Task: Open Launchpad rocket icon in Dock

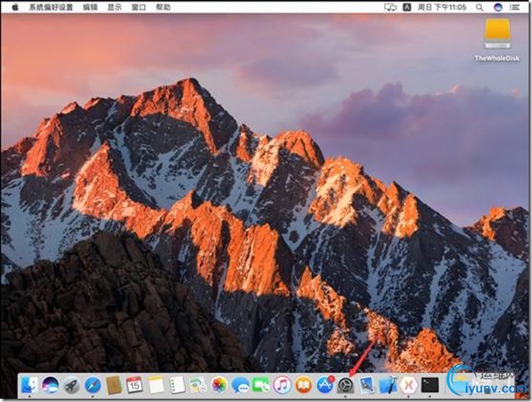Action: pyautogui.click(x=71, y=385)
